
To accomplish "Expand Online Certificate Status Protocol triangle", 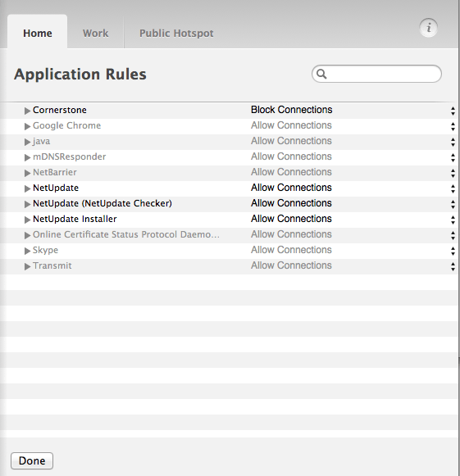I will coord(27,235).
